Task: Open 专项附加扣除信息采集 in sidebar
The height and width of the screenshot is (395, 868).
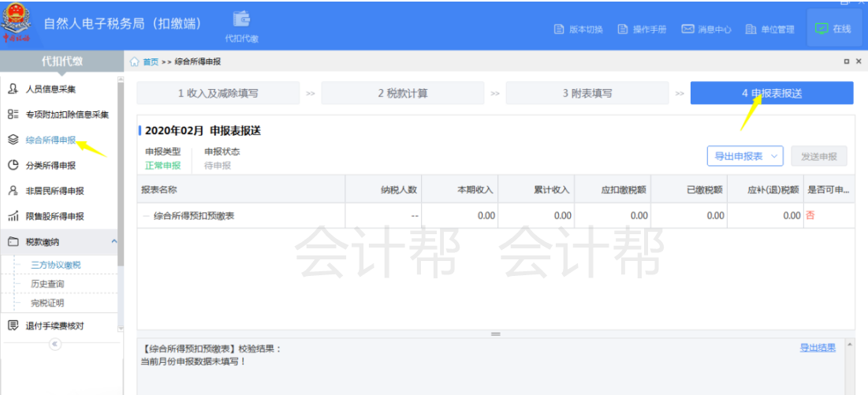Action: pyautogui.click(x=67, y=115)
